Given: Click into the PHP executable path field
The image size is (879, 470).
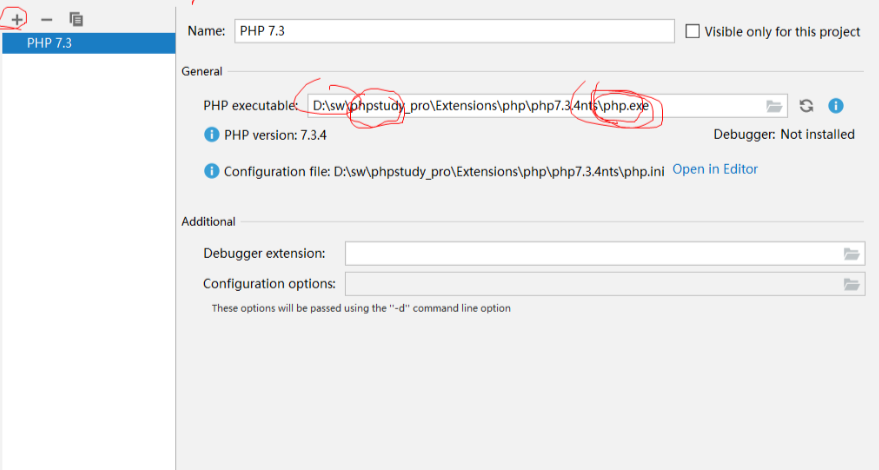Looking at the screenshot, I should point(530,106).
